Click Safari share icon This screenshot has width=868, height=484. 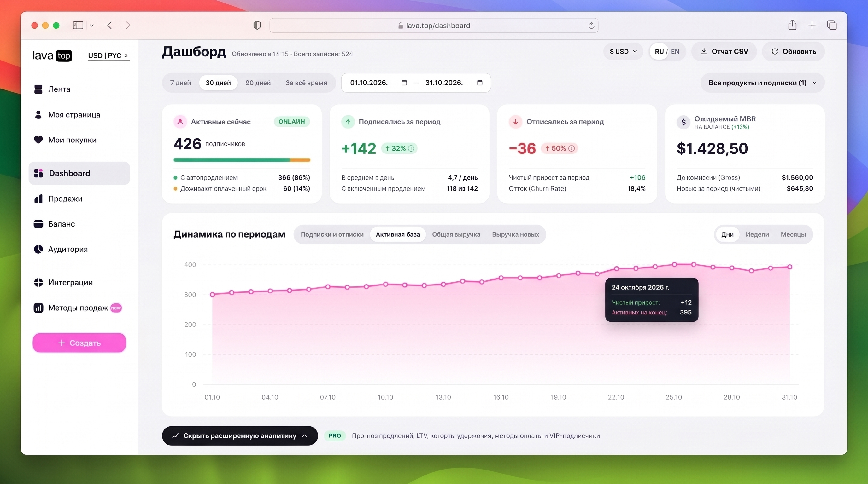pyautogui.click(x=792, y=25)
